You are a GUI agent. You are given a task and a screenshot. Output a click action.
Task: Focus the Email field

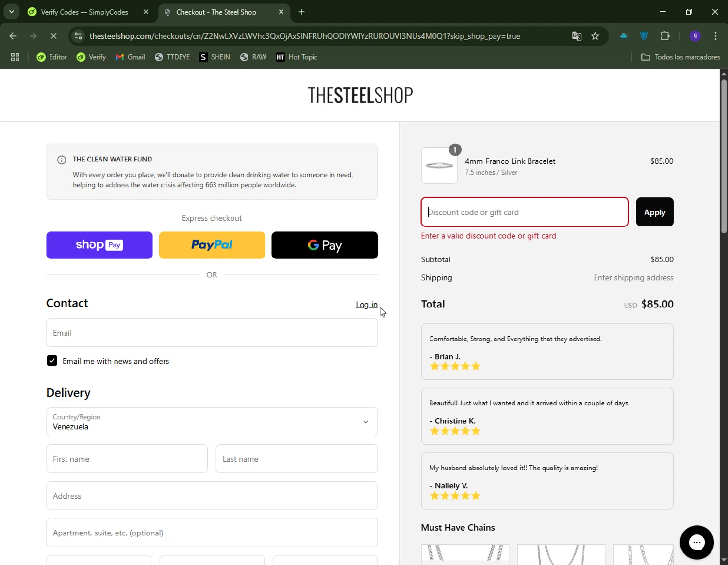point(212,333)
